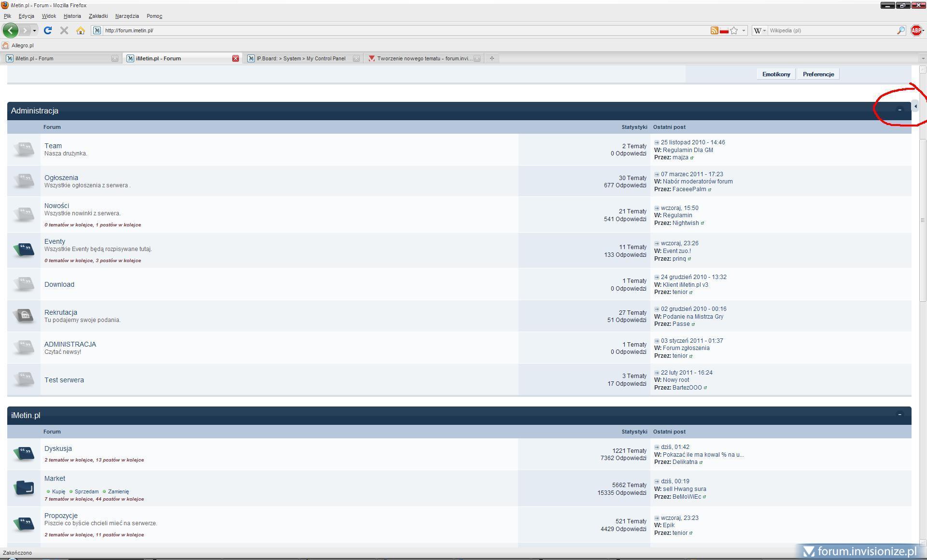Image resolution: width=927 pixels, height=560 pixels.
Task: Click the Eventy forum unread posts icon
Action: (x=24, y=249)
